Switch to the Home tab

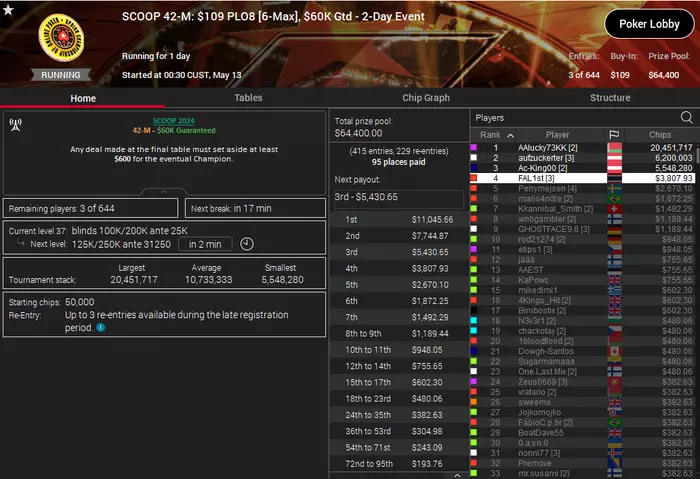tap(83, 98)
